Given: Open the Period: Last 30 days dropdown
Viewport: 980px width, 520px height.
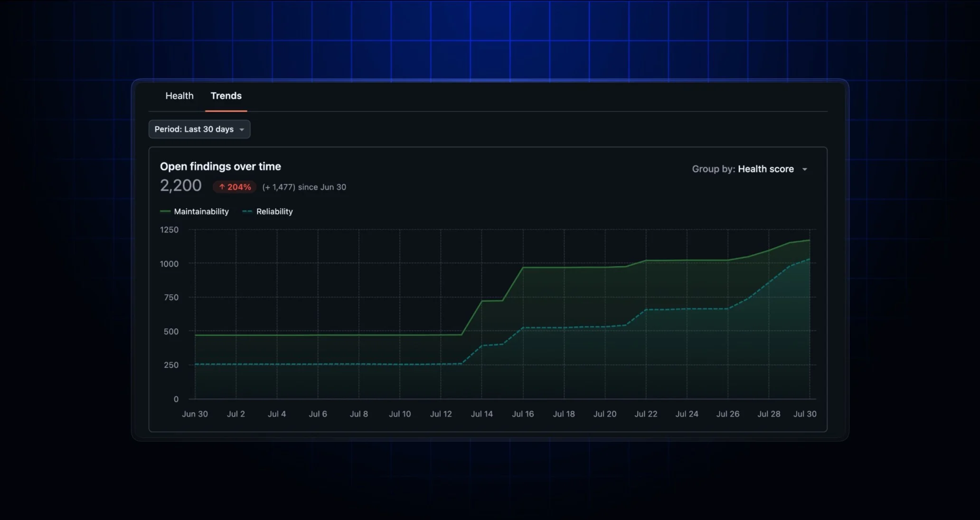Looking at the screenshot, I should [x=199, y=129].
